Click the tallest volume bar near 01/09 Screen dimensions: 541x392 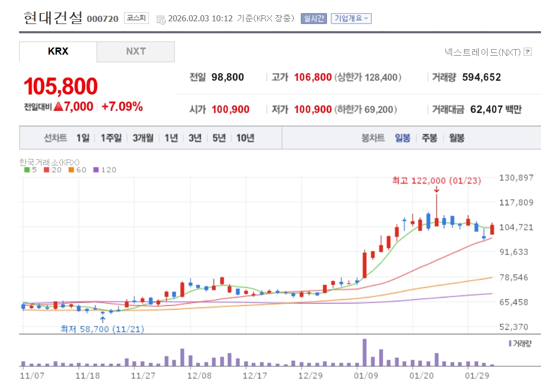364,352
